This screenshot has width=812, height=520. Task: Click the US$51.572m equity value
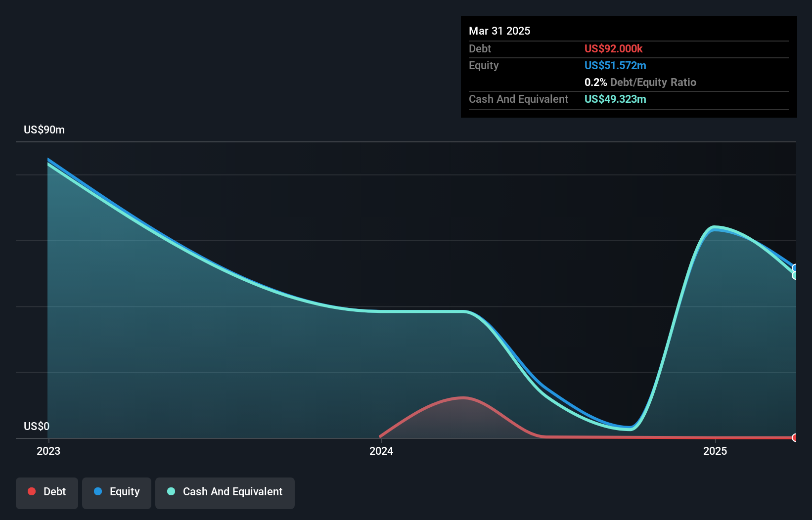click(615, 65)
